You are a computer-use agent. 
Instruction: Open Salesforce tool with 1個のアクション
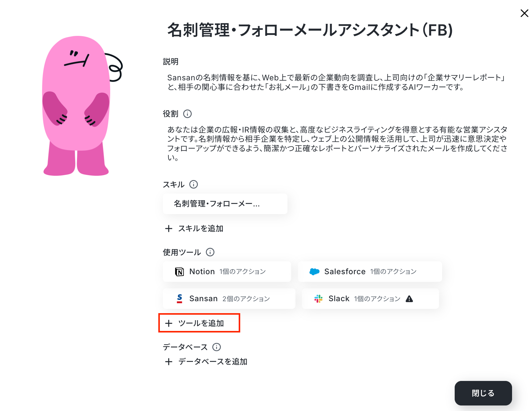click(370, 271)
